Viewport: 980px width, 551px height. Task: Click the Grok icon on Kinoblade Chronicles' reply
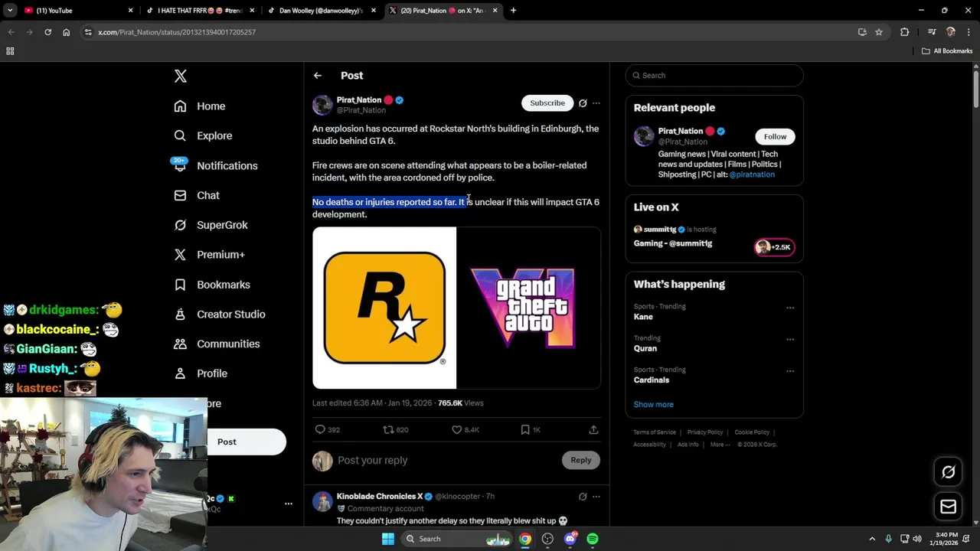(x=583, y=497)
